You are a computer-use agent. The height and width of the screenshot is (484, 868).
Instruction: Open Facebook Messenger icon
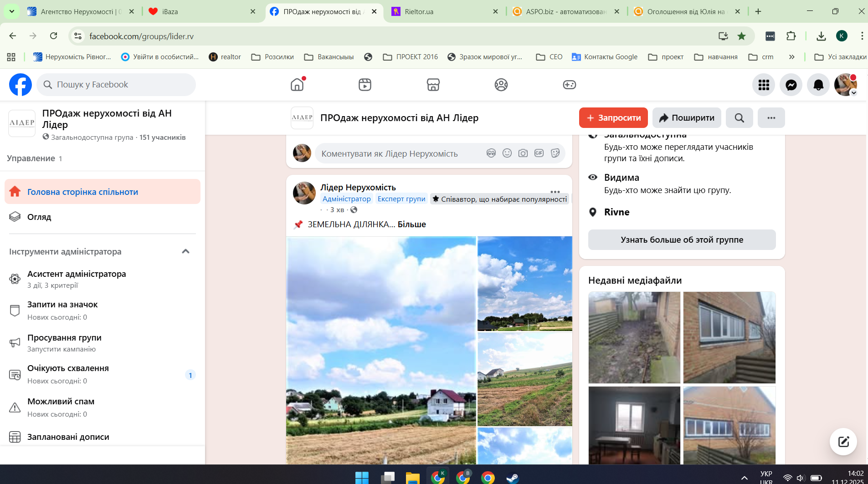[791, 85]
